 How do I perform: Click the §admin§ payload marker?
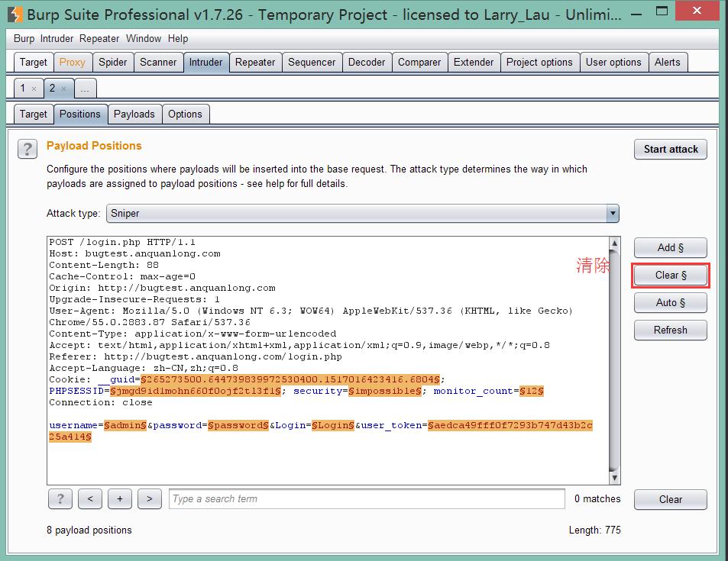point(125,425)
